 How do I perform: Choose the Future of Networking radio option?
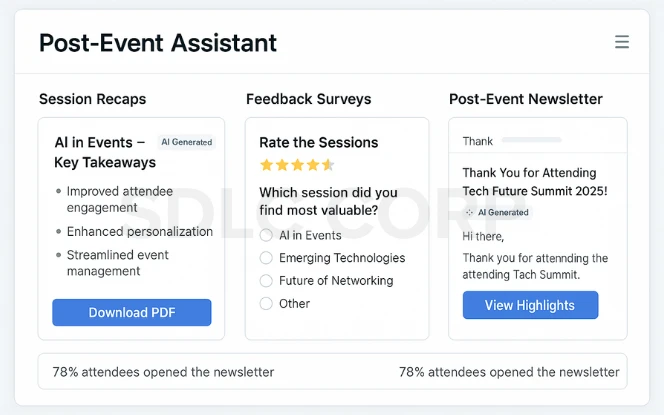coord(266,280)
